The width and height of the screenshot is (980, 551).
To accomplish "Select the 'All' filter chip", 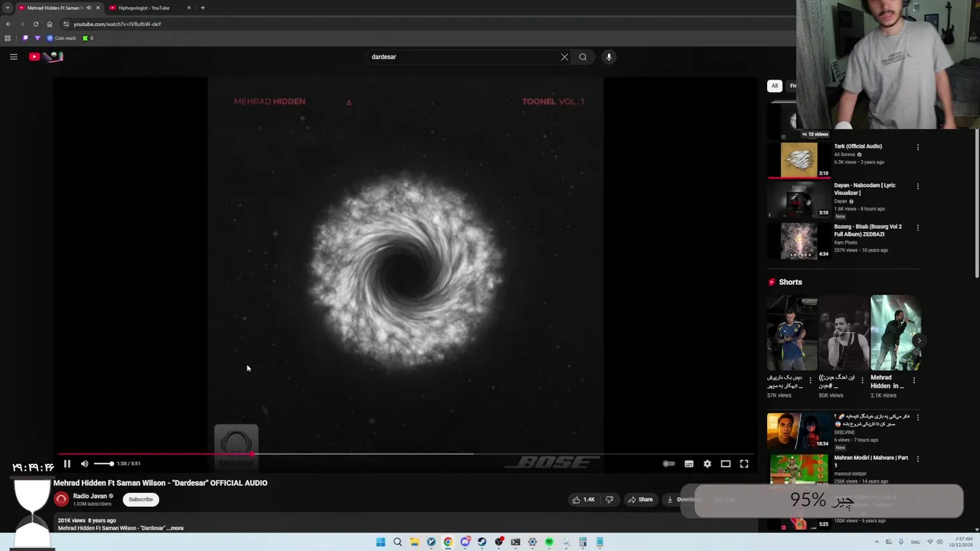I will coord(775,86).
